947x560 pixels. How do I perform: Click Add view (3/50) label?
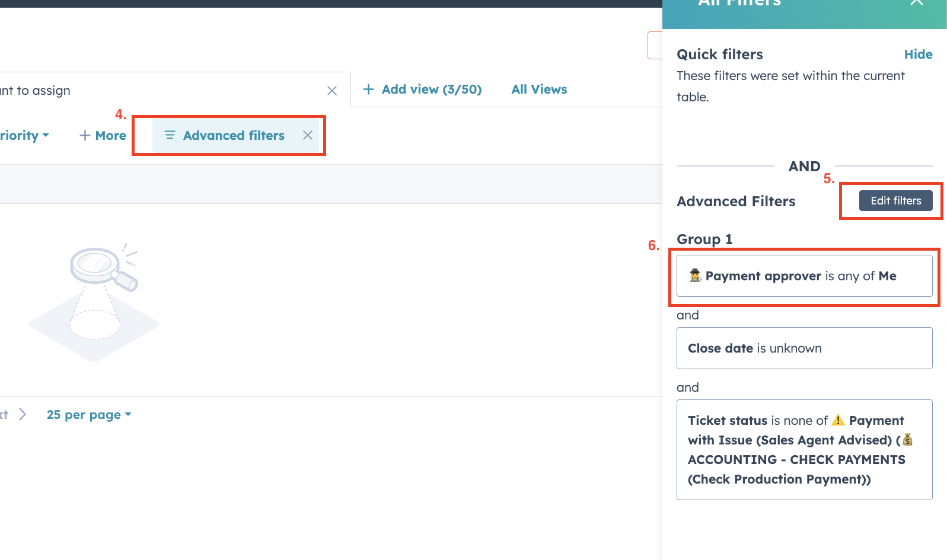pos(431,89)
